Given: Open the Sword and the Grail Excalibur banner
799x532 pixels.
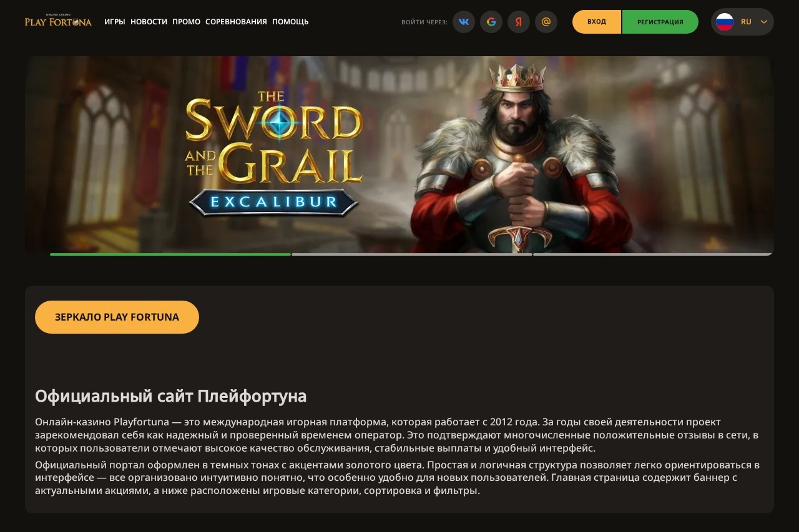Looking at the screenshot, I should [x=399, y=155].
